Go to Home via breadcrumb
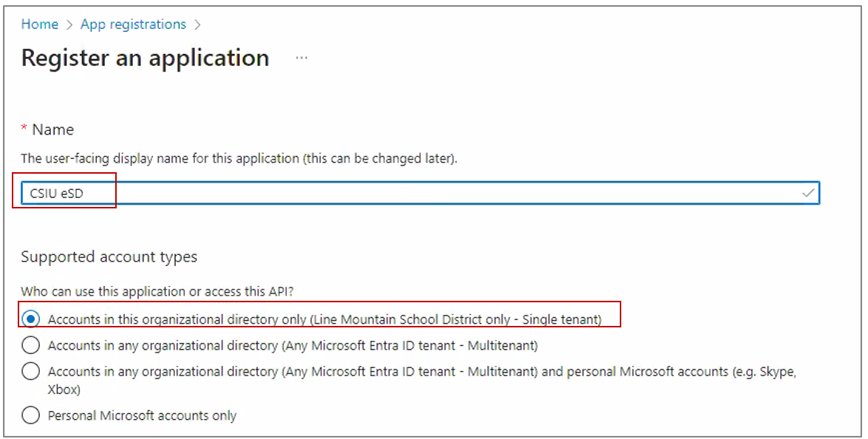 (40, 24)
